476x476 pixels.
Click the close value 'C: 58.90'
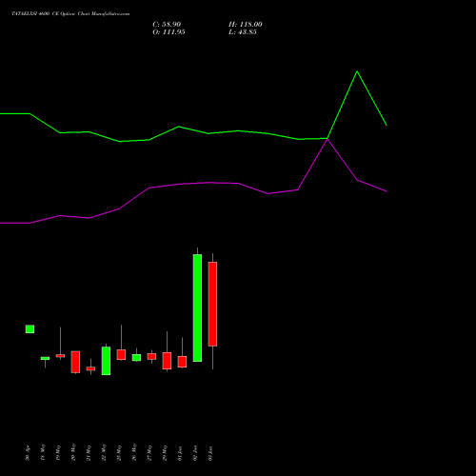(x=167, y=25)
